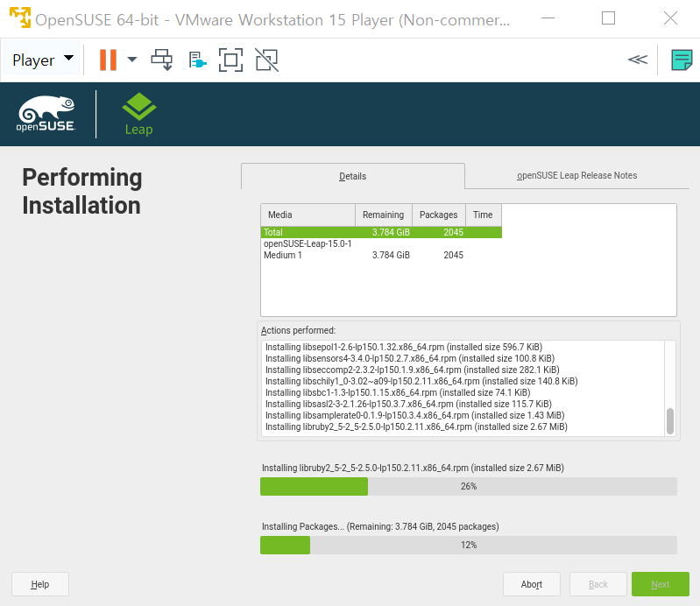Click the Remaining column header
The width and height of the screenshot is (700, 606).
click(384, 215)
